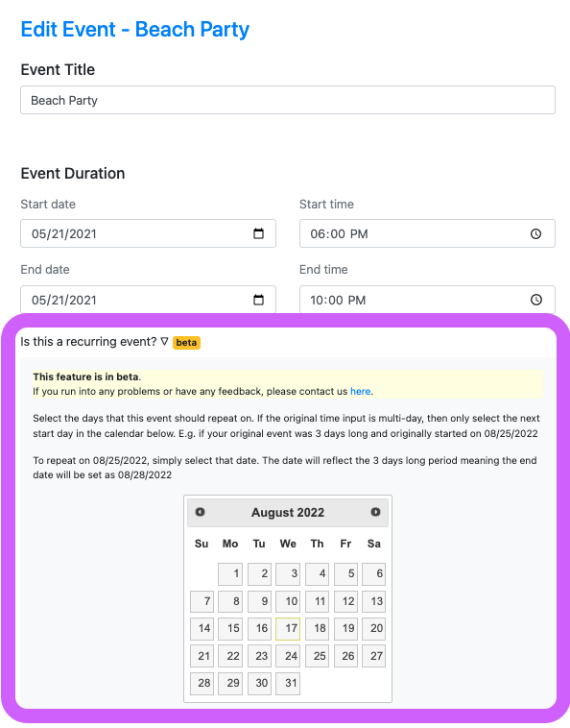Focus the Start date field showing 05/21/2021
Viewport: 570px width, 728px height.
(x=148, y=233)
